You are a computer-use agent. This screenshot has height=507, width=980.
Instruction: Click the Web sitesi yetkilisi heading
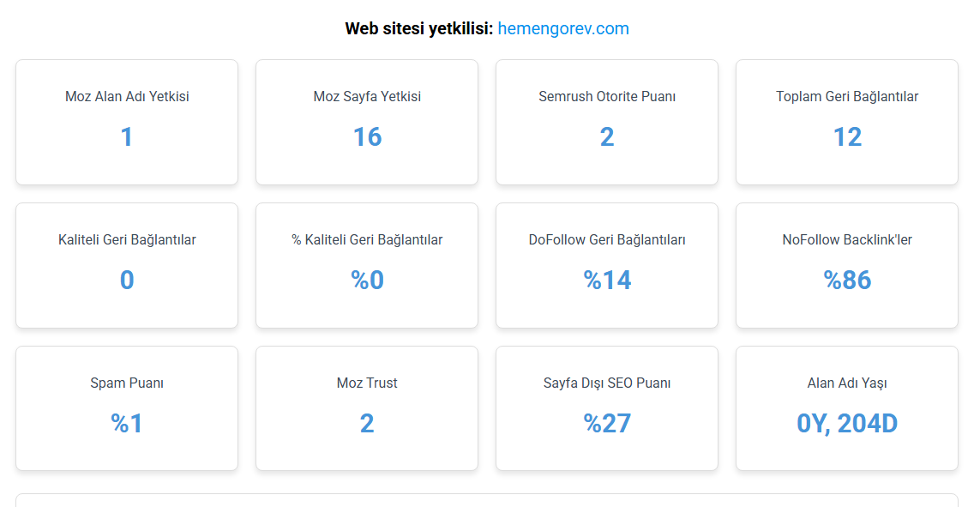487,29
